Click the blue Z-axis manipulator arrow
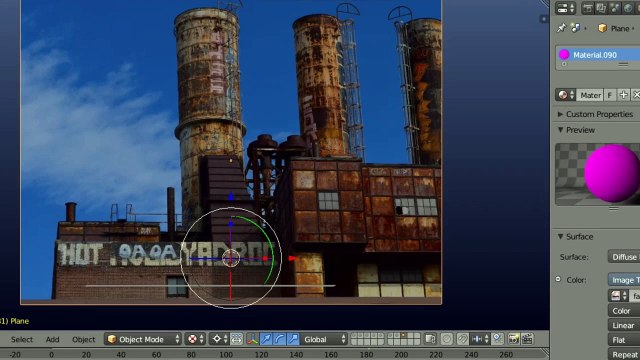640x360 pixels. click(x=231, y=197)
